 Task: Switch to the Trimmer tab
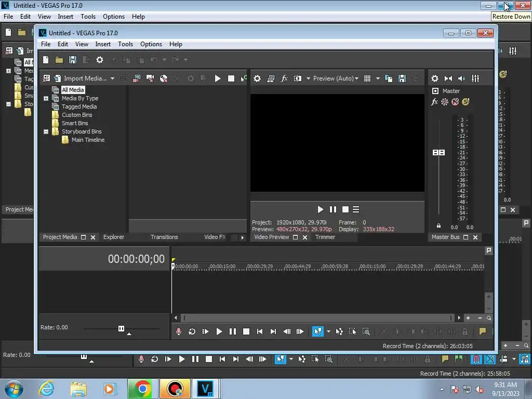(325, 237)
